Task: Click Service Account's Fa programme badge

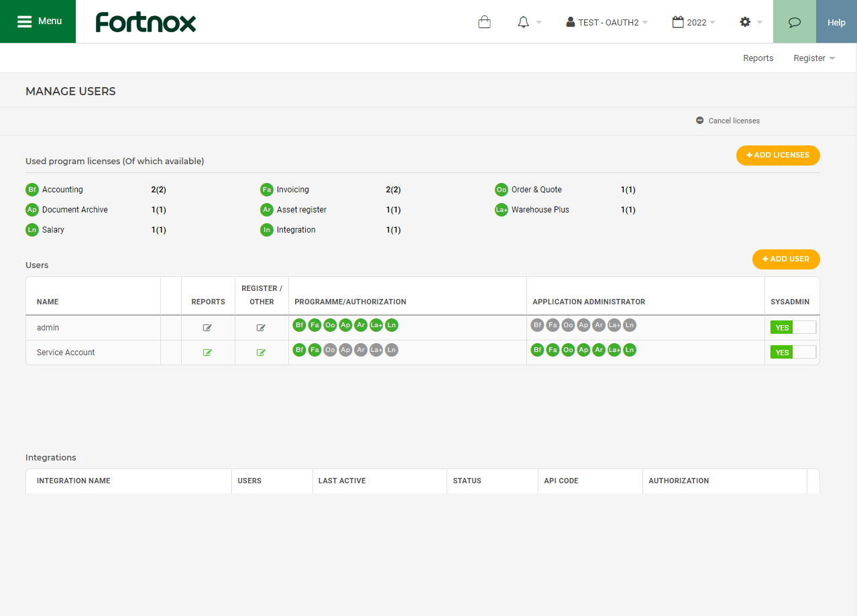Action: [315, 350]
